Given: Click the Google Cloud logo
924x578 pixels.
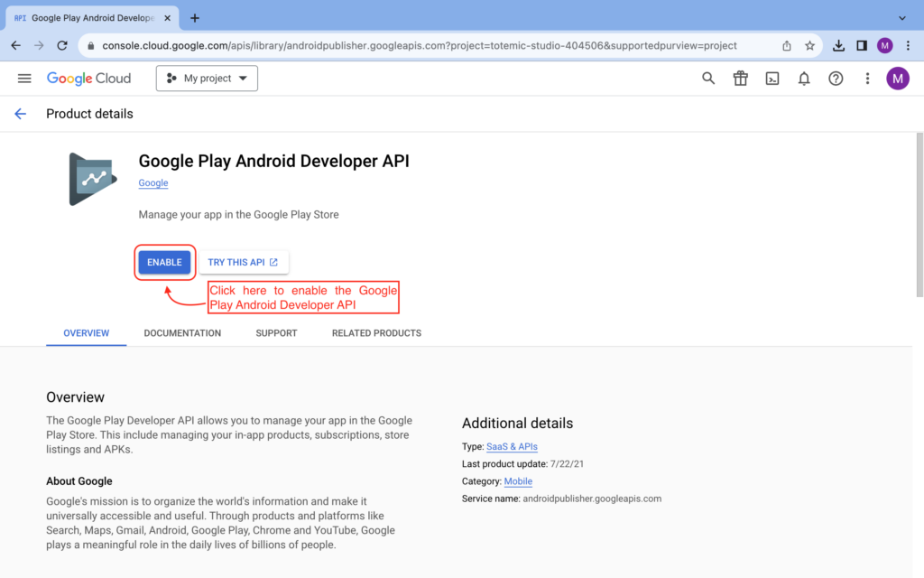Looking at the screenshot, I should point(88,79).
